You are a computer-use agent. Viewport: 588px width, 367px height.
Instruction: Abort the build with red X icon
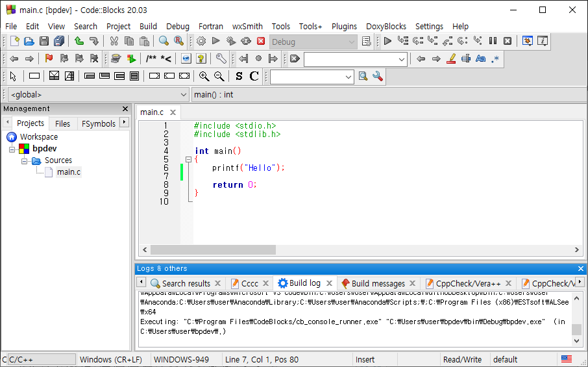pyautogui.click(x=261, y=41)
